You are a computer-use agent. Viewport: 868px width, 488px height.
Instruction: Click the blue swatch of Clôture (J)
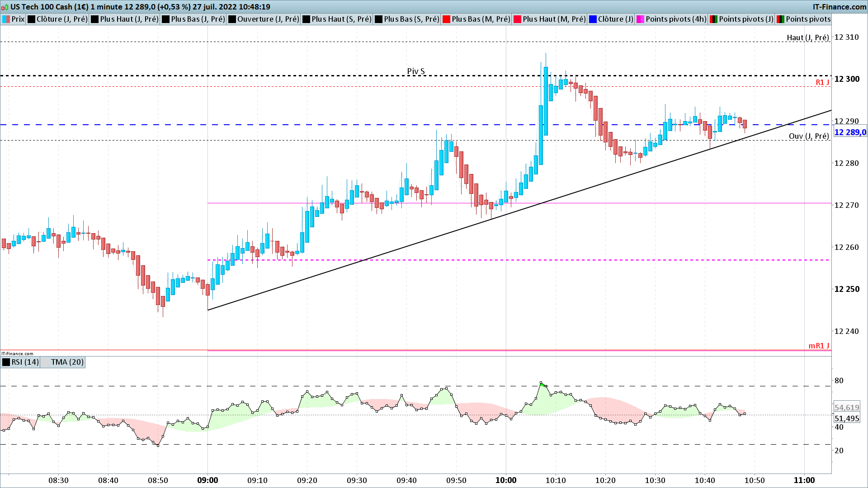[x=593, y=19]
